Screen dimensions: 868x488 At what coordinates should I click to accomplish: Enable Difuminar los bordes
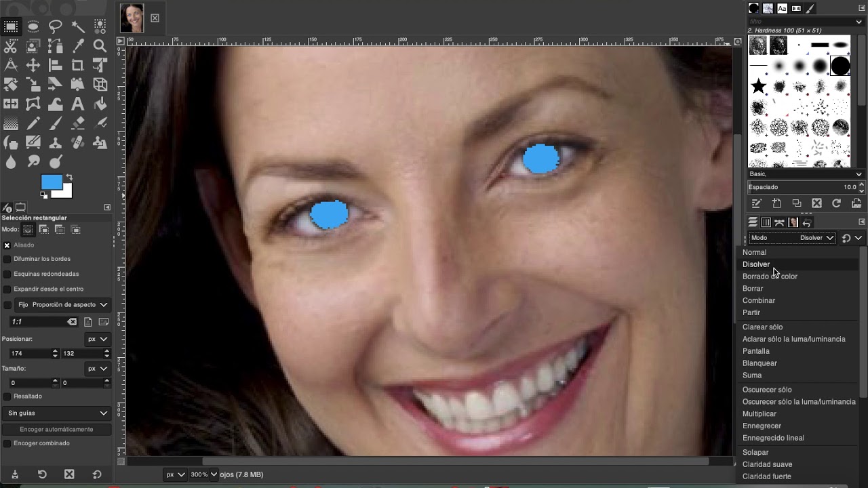click(x=7, y=259)
